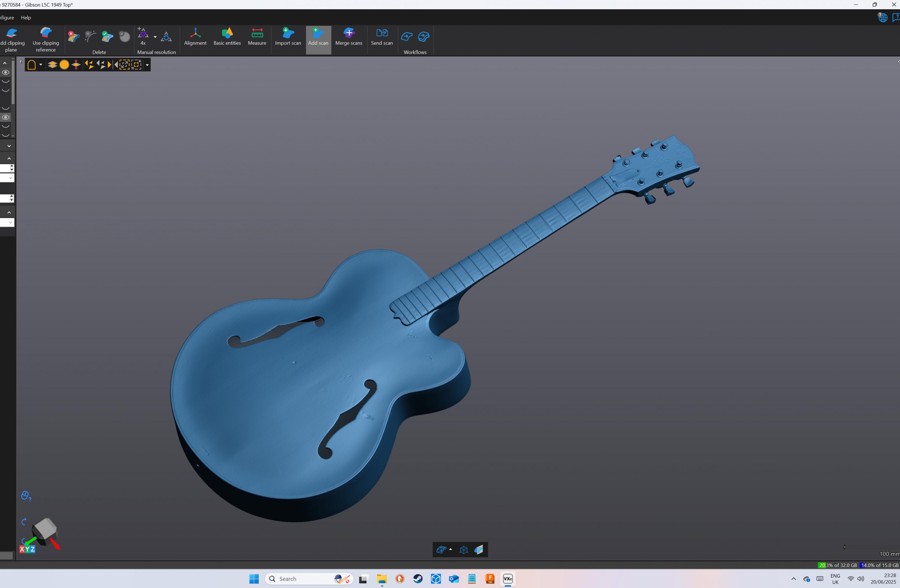Open the selection shape dropdown arrow
The image size is (900, 588).
pyautogui.click(x=40, y=65)
